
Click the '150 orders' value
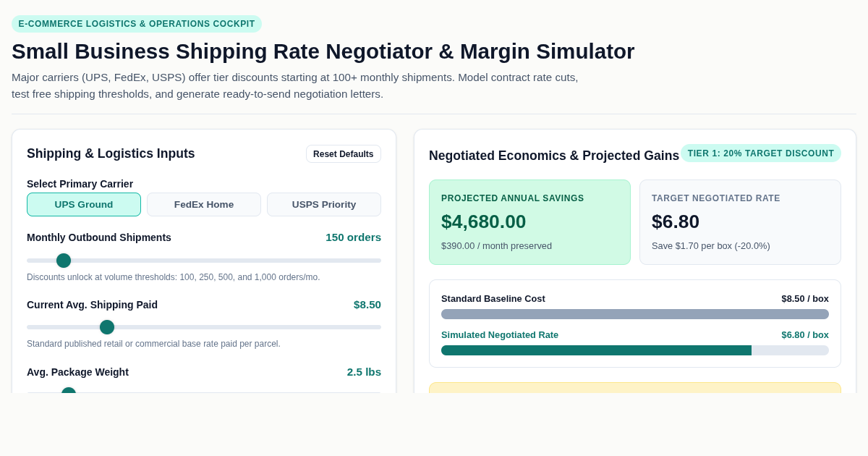(353, 237)
